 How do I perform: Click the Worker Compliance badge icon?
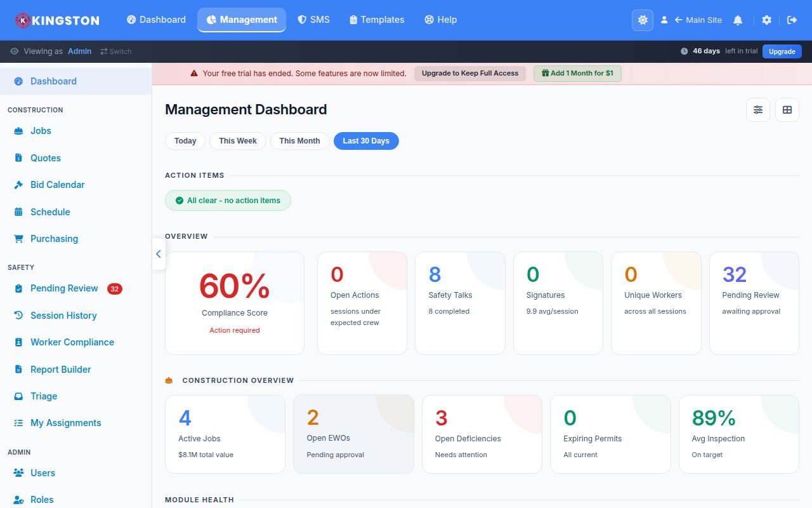point(18,342)
